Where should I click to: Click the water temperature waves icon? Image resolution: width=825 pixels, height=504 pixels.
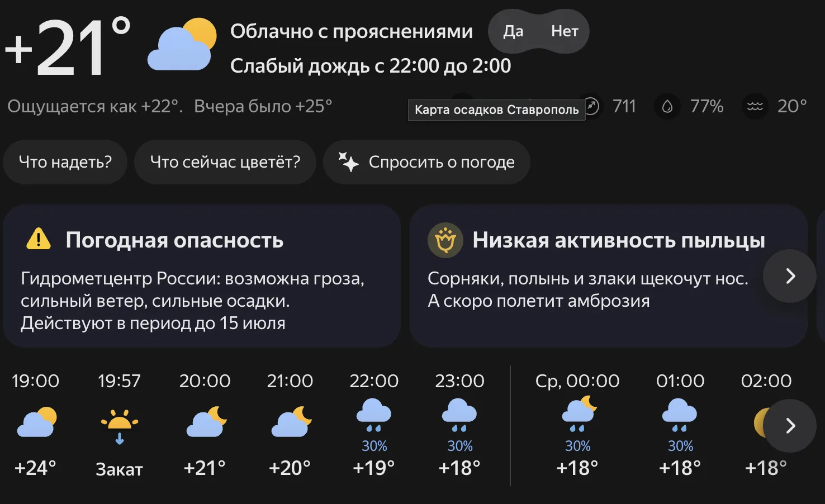[x=755, y=106]
